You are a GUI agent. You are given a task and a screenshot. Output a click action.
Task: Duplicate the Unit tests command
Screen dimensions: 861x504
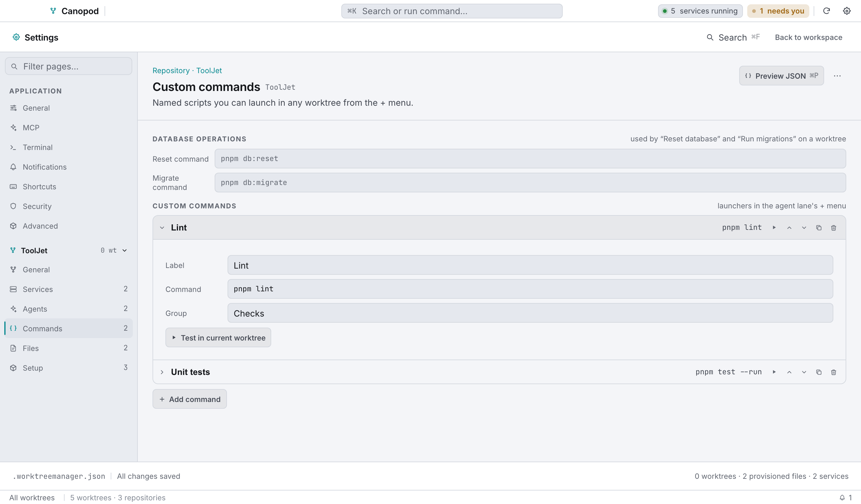(x=819, y=372)
